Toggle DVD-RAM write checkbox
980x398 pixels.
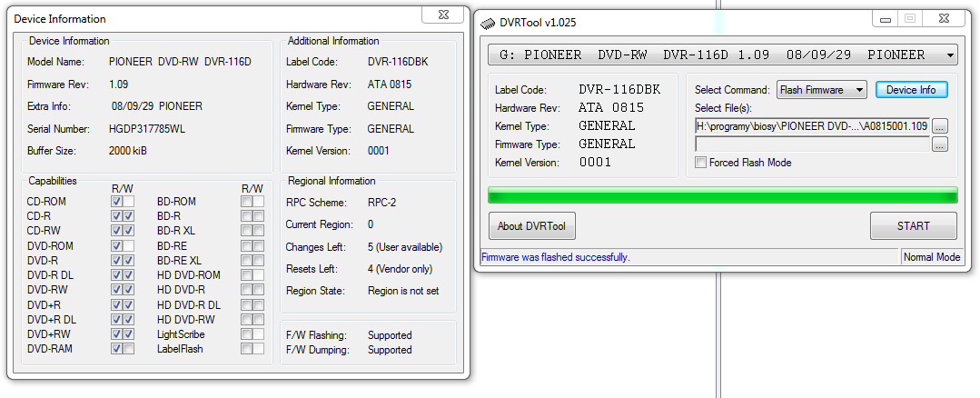coord(128,349)
